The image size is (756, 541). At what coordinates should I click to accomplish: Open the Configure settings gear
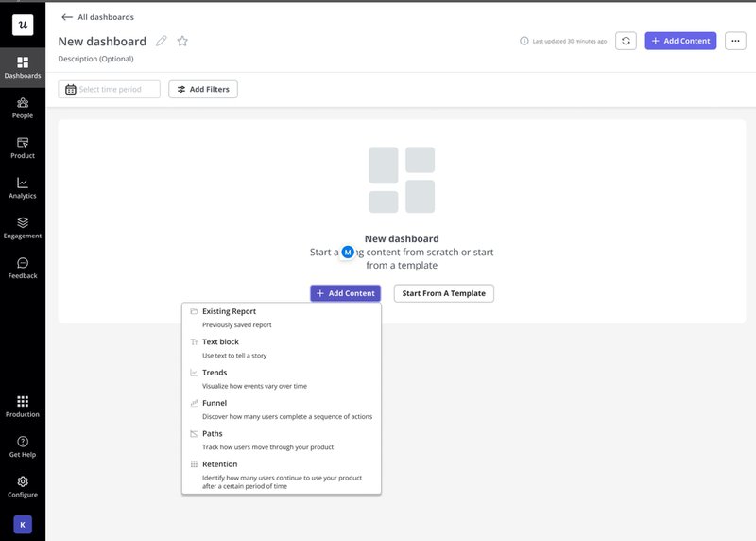pyautogui.click(x=23, y=486)
